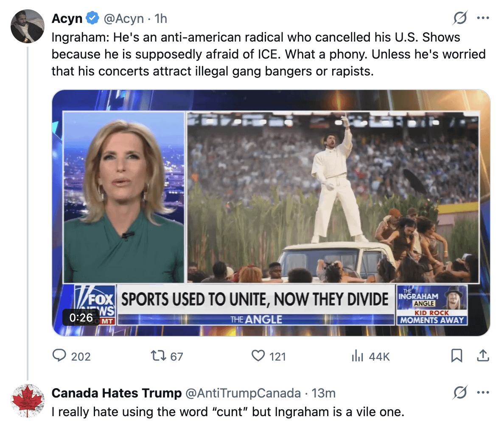The width and height of the screenshot is (504, 431).
Task: Open the more options menu on Acyn's post
Action: (x=483, y=18)
